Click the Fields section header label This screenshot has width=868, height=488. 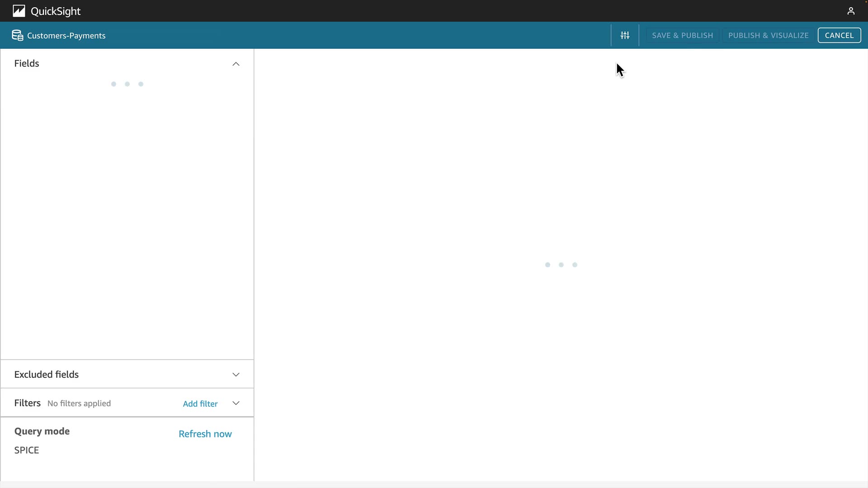click(27, 63)
